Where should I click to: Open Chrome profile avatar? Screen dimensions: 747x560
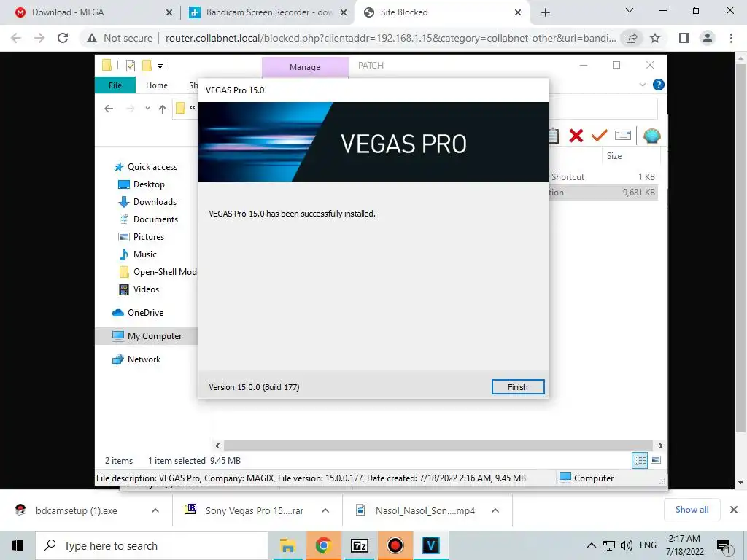pos(708,38)
